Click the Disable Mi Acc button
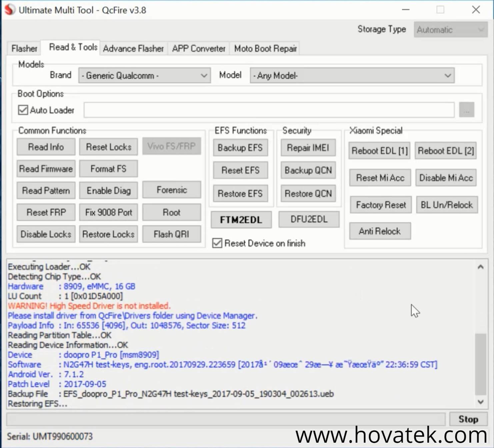Screen dimensions: 494x448 pyautogui.click(x=446, y=178)
